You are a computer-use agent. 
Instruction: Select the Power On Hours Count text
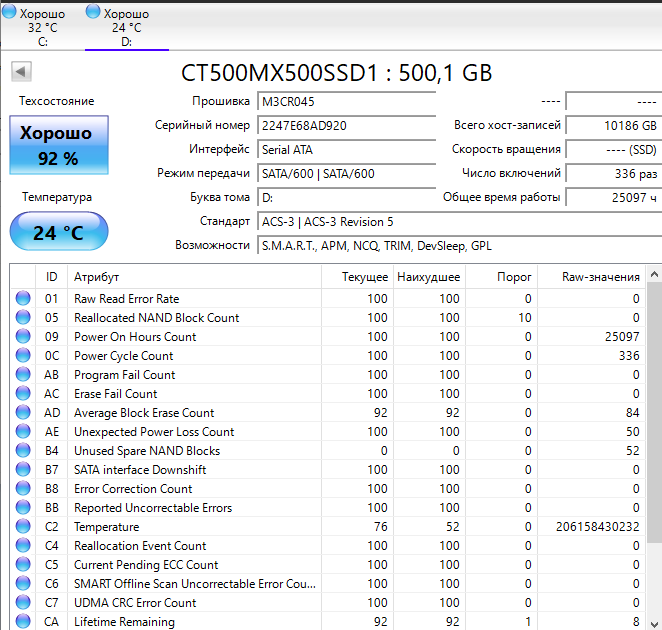tap(135, 337)
